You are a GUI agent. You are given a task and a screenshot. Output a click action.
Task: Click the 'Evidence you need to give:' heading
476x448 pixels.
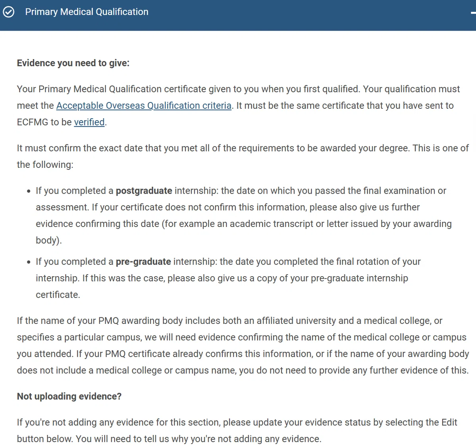click(x=73, y=63)
